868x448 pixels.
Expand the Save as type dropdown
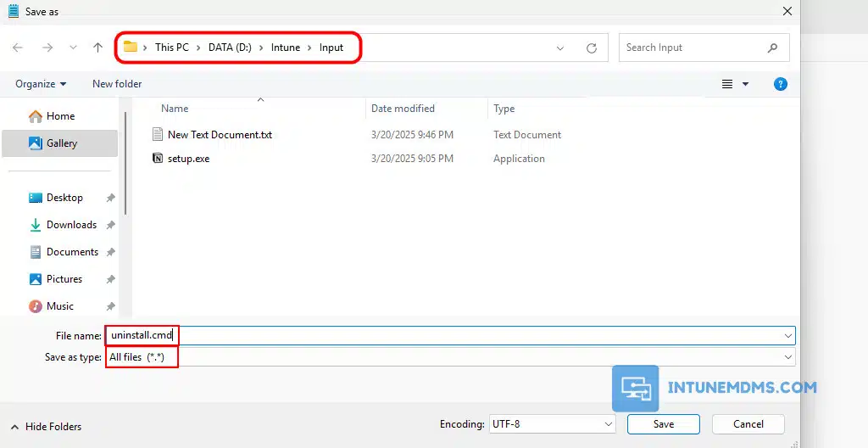788,357
